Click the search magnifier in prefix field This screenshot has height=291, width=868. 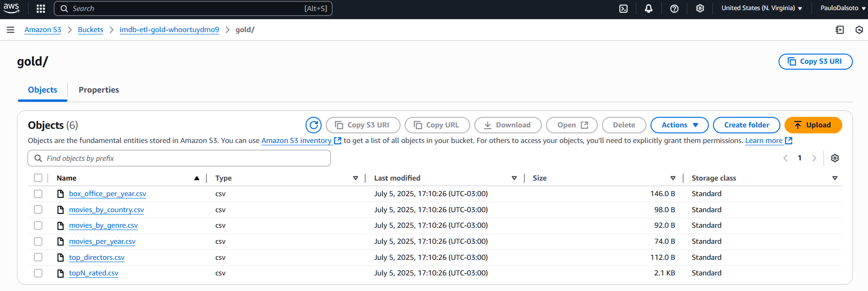(x=39, y=158)
